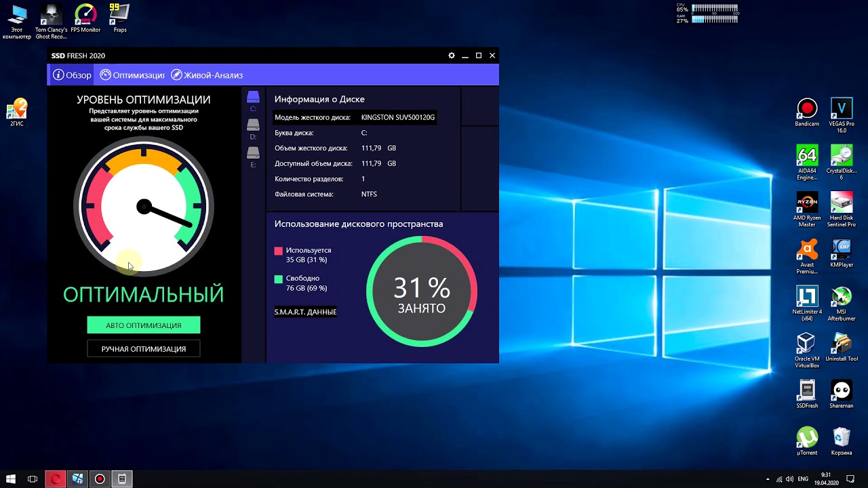Click the Используется red legend swatch
This screenshot has height=488, width=868.
tap(278, 251)
